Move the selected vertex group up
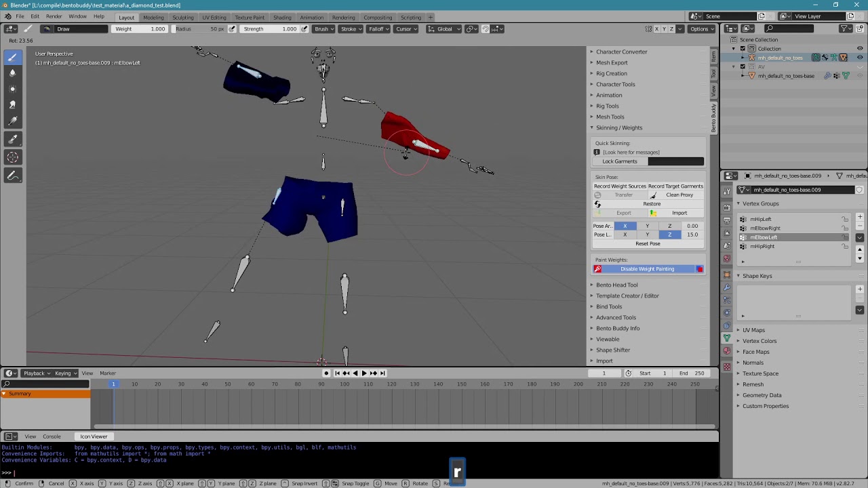The image size is (868, 488). point(860,249)
